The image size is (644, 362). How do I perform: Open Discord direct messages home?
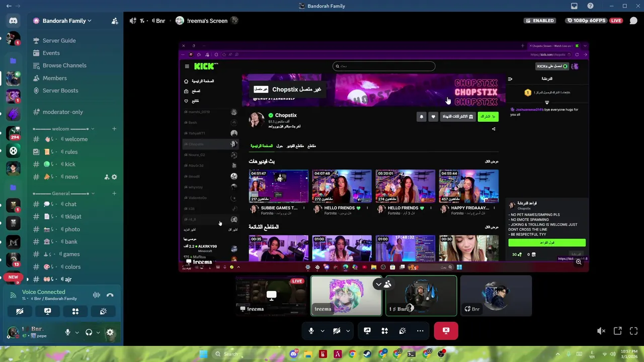(x=13, y=21)
